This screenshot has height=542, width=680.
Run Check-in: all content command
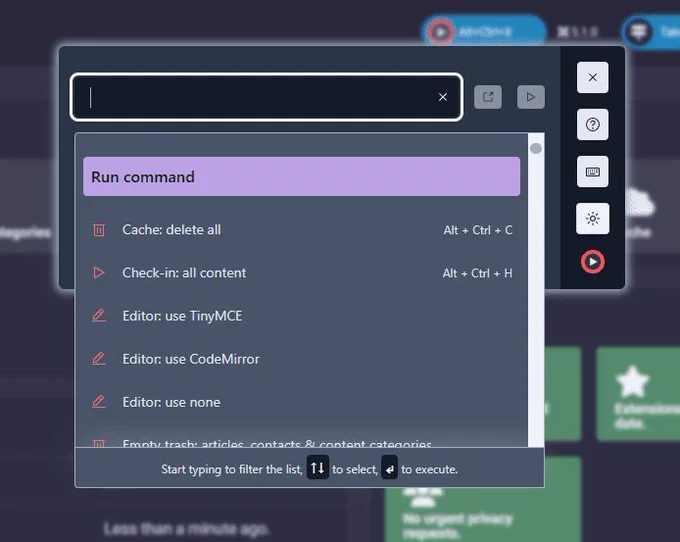pyautogui.click(x=301, y=273)
